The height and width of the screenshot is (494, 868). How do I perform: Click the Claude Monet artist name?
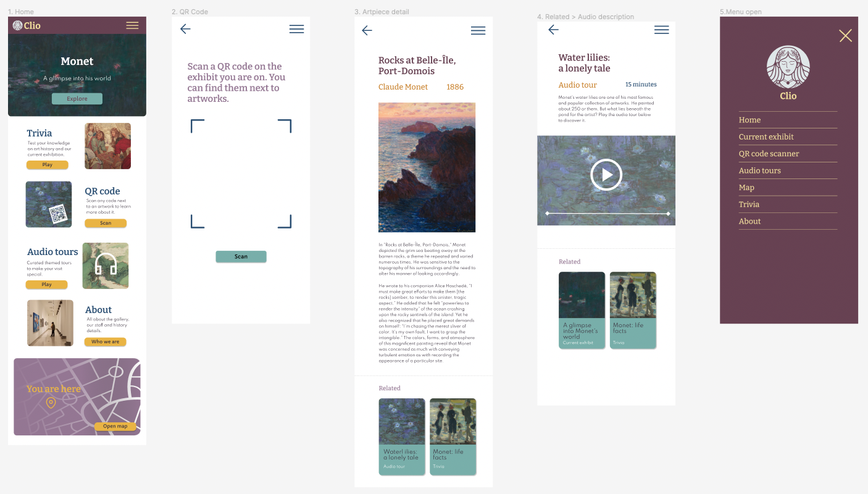[403, 87]
